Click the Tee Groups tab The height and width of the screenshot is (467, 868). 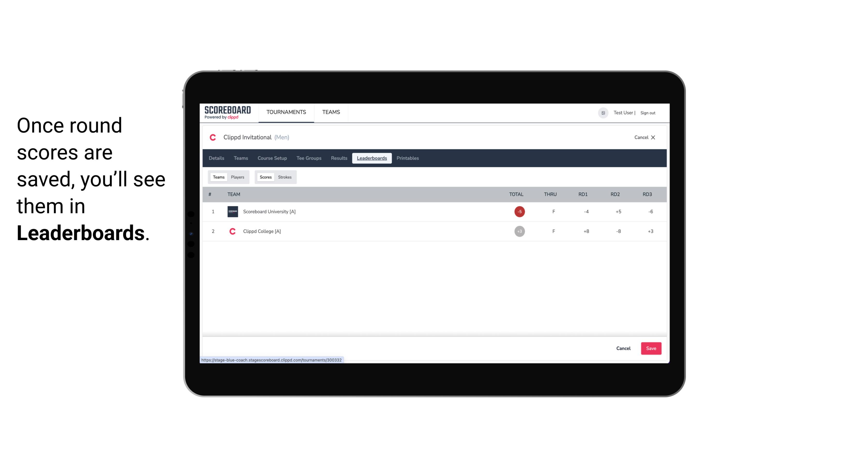[309, 158]
